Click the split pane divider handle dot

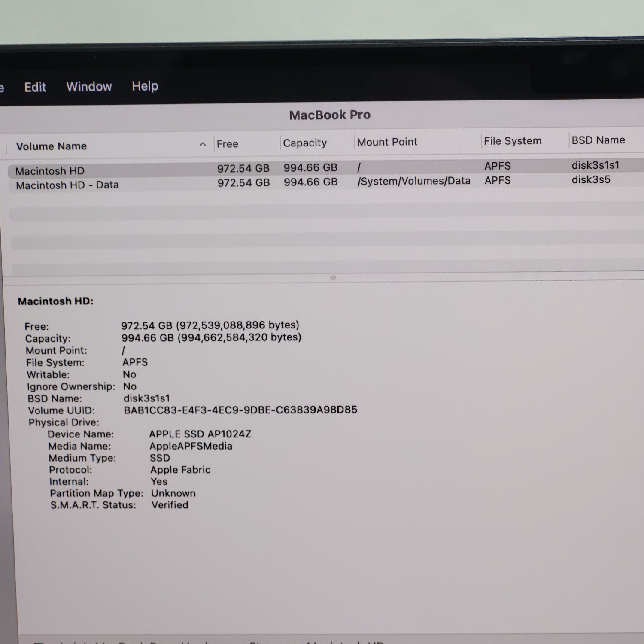point(333,278)
